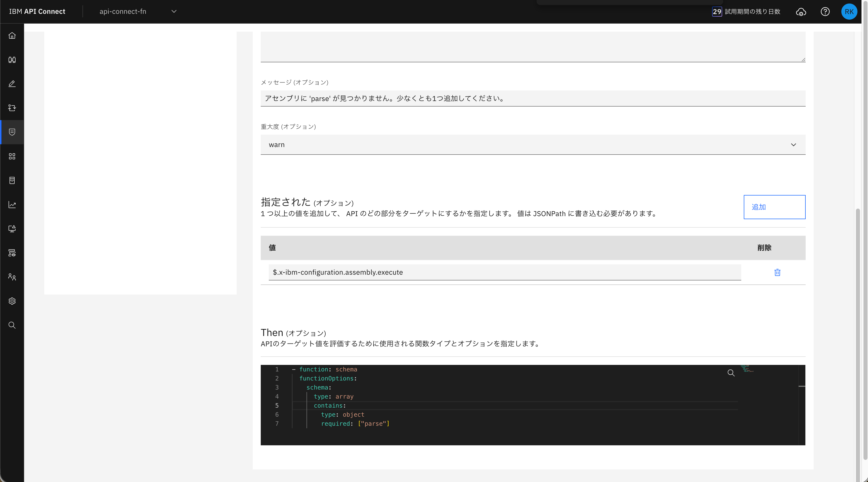
Task: Open the Members people sidebar icon
Action: coord(12,277)
